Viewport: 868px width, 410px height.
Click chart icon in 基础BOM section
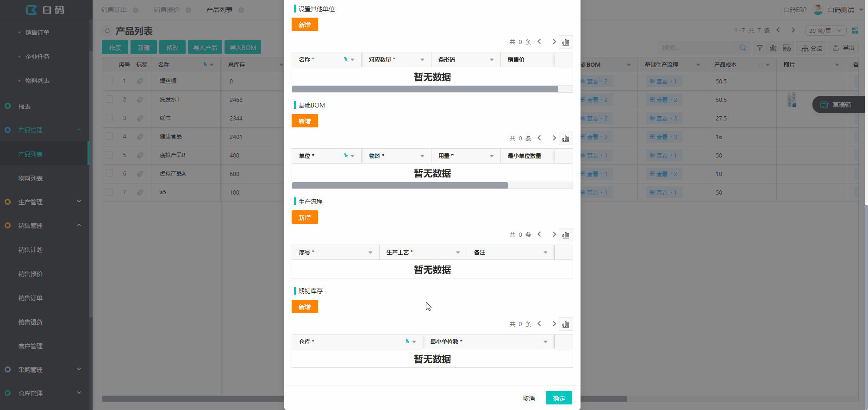pos(566,139)
